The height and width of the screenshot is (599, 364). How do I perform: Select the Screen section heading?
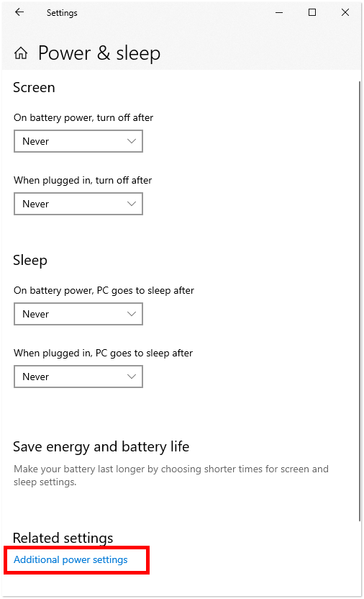pyautogui.click(x=34, y=88)
